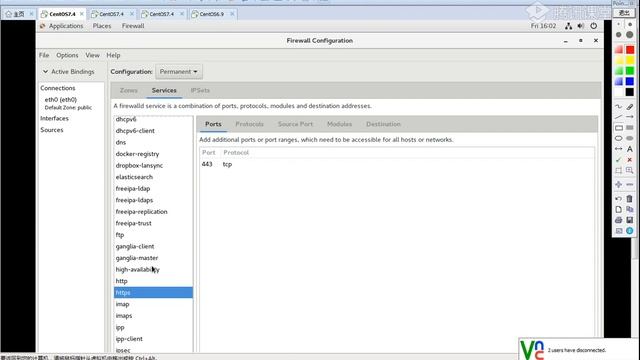Choose the black color swatch
This screenshot has width=640, height=360.
tap(630, 92)
